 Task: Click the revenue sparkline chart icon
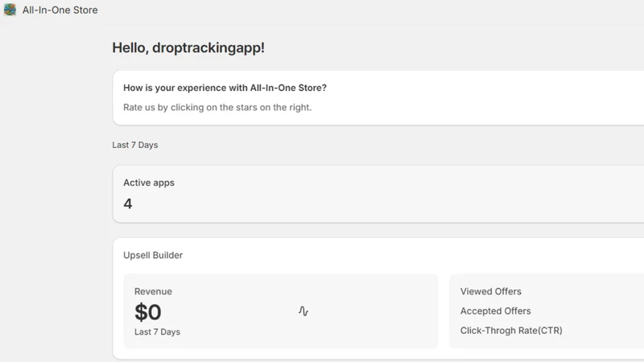click(303, 311)
